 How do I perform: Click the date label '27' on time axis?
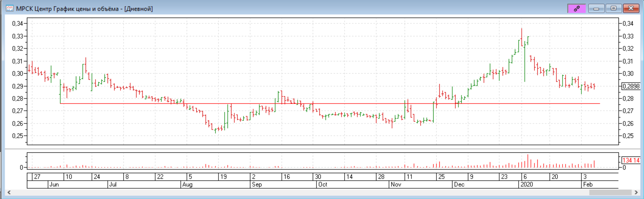[x=37, y=177]
